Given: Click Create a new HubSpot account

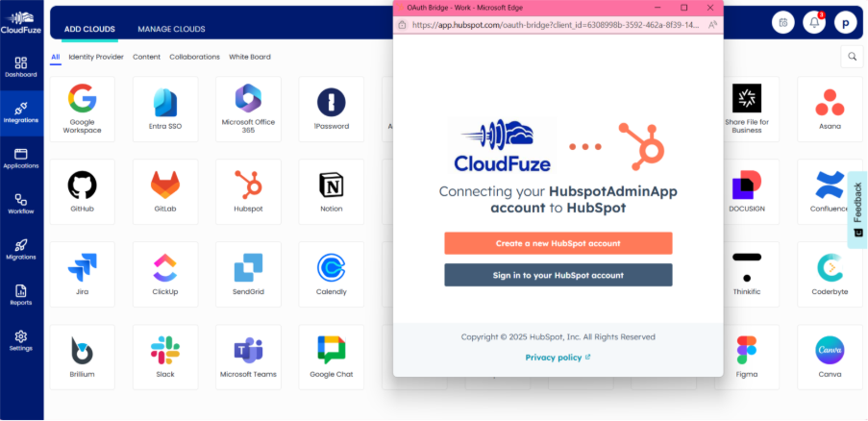Looking at the screenshot, I should tap(558, 243).
